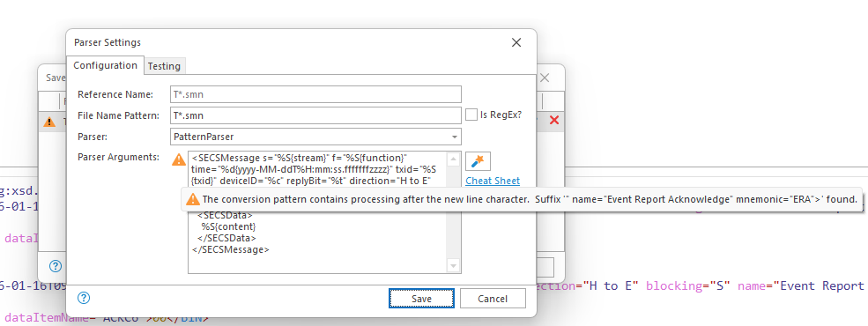Switch to the Testing tab

(164, 66)
